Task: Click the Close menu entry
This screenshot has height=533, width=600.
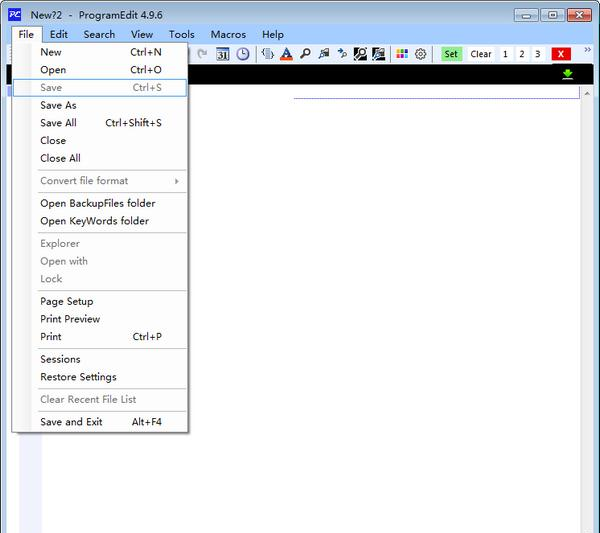Action: (x=100, y=140)
